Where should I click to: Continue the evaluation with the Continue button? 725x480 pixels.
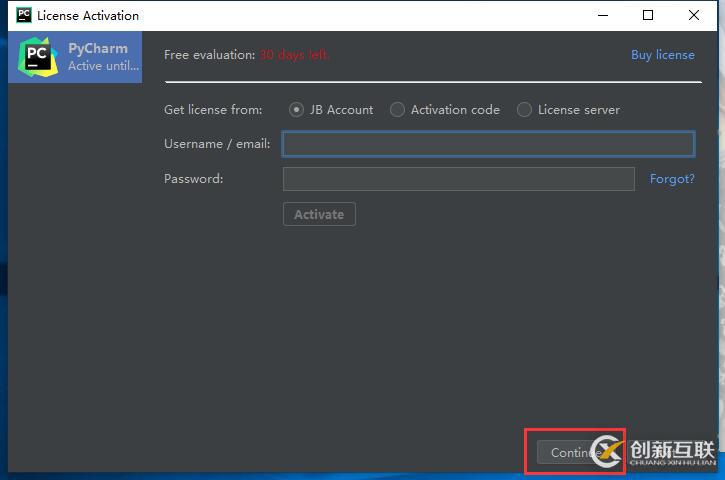576,452
